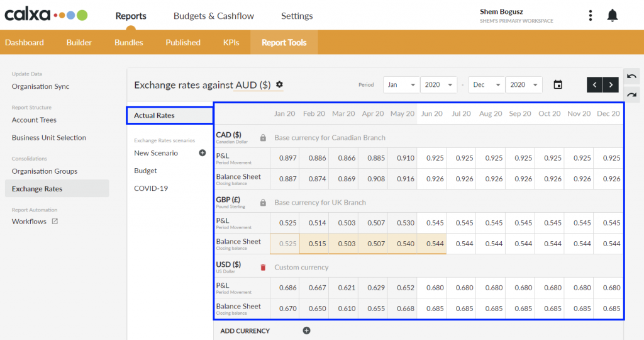Select Exchange Rates in the sidebar
Viewport: 644px width, 340px height.
[57, 189]
